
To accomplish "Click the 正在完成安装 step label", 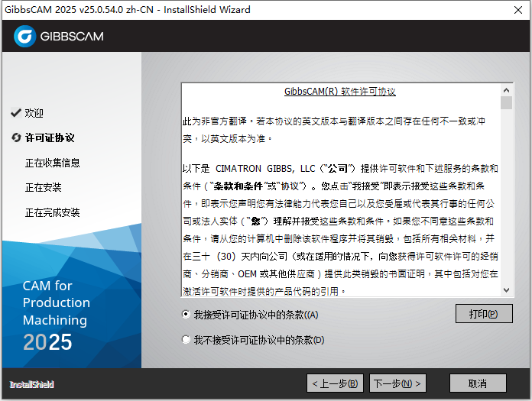I will pos(52,212).
